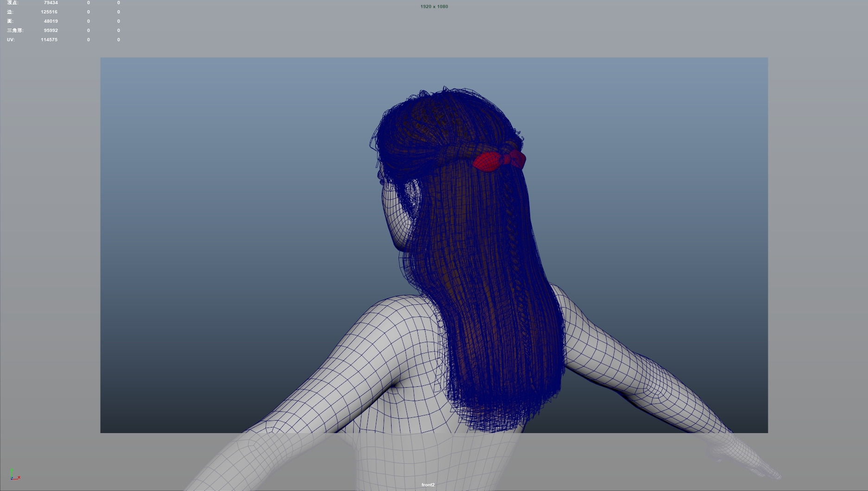This screenshot has height=491, width=868.
Task: Click the vertex count value 79434
Action: click(51, 3)
